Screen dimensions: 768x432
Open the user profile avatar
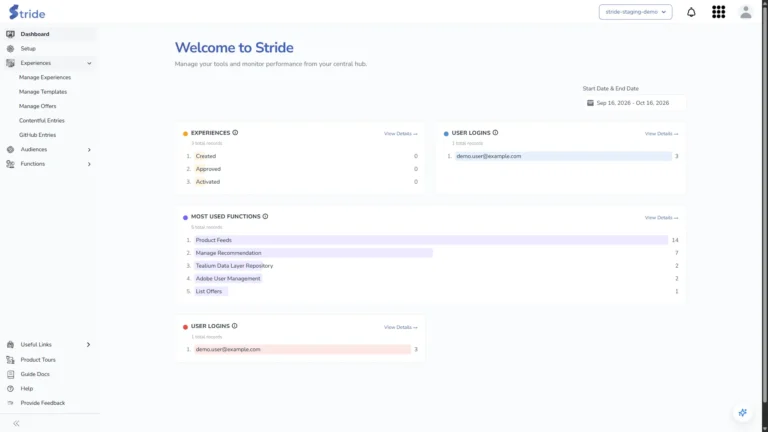point(745,12)
